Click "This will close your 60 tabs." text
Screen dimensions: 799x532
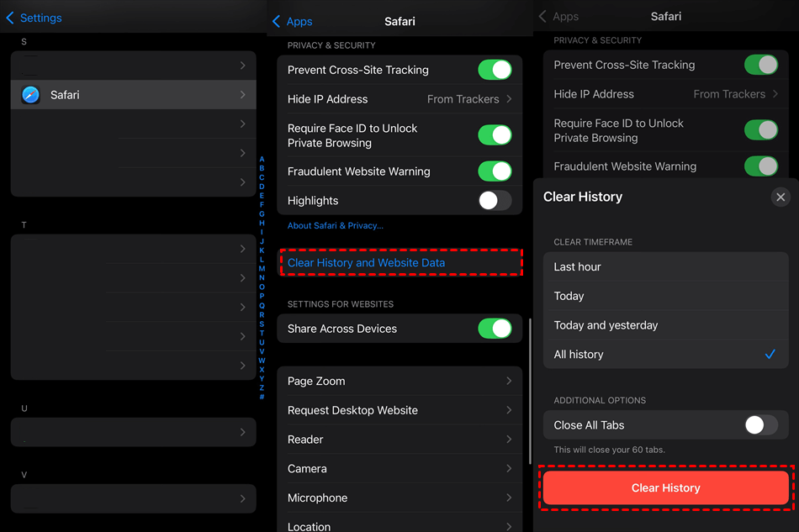click(610, 450)
